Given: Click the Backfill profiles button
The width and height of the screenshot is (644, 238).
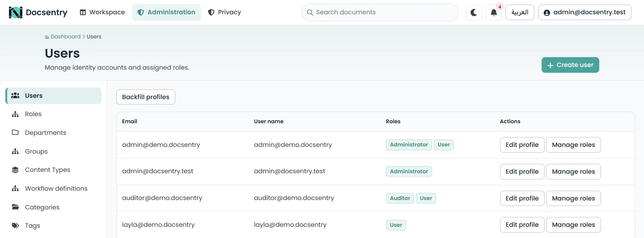Looking at the screenshot, I should pos(146,97).
